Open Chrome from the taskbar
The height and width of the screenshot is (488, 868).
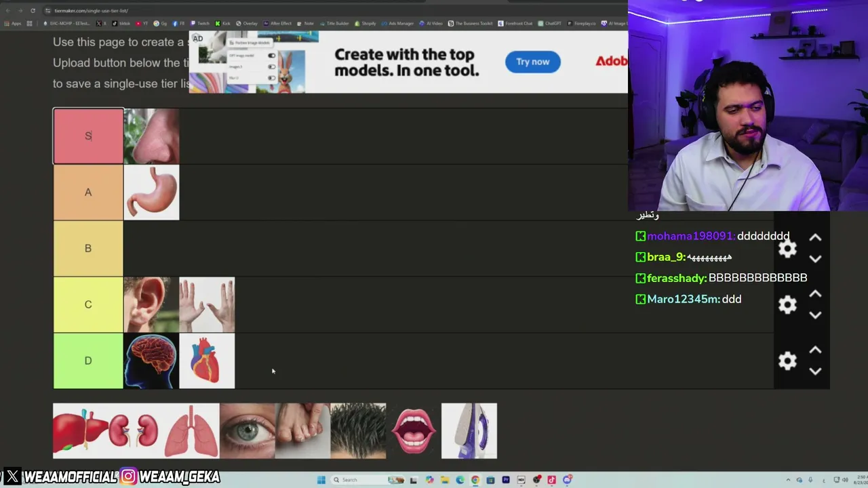coord(475,480)
